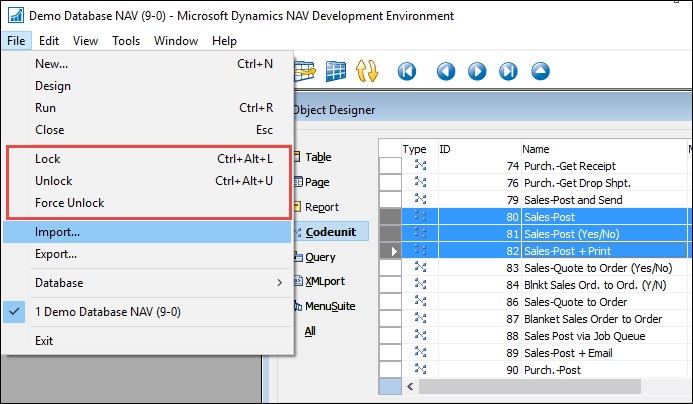Viewport: 693px width, 404px height.
Task: Select checked 1 Demo Database NAV (9-0) entry
Action: pos(148,312)
